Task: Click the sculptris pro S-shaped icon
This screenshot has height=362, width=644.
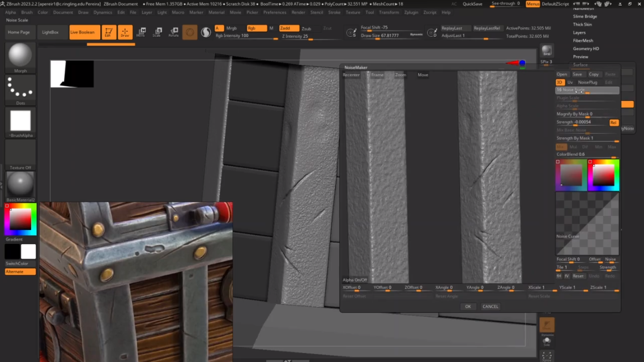Action: [206, 32]
